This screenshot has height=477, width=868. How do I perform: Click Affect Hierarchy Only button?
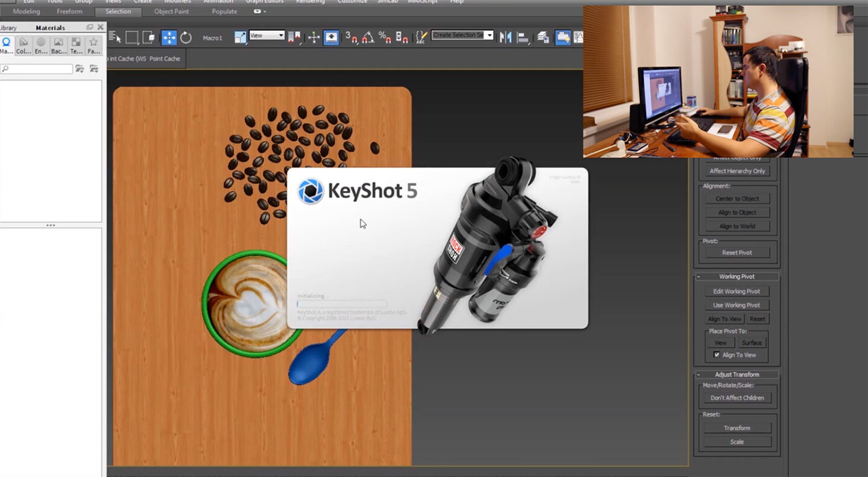click(737, 171)
